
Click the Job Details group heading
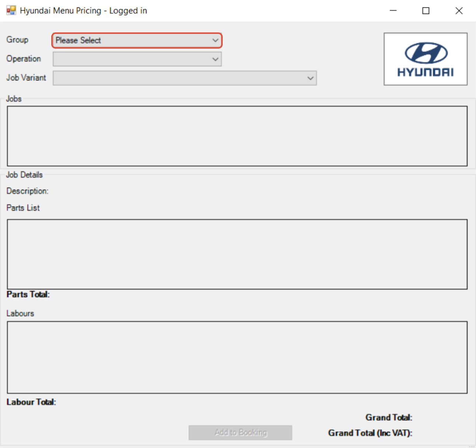[x=24, y=175]
